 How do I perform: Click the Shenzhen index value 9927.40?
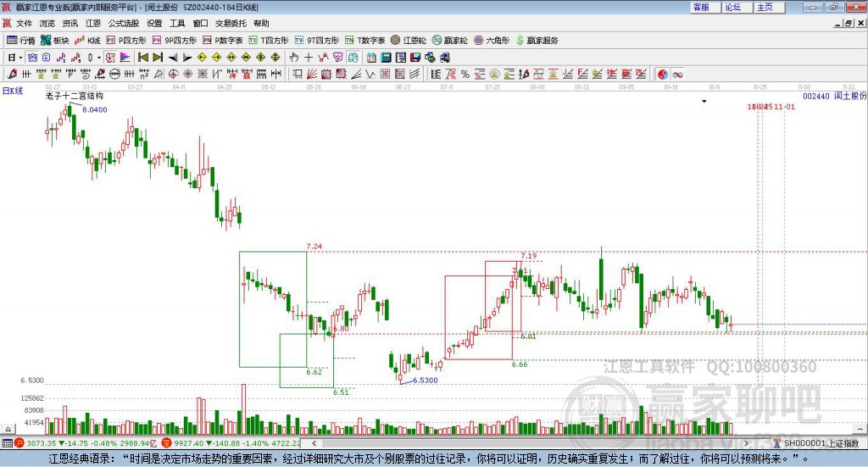[x=188, y=443]
